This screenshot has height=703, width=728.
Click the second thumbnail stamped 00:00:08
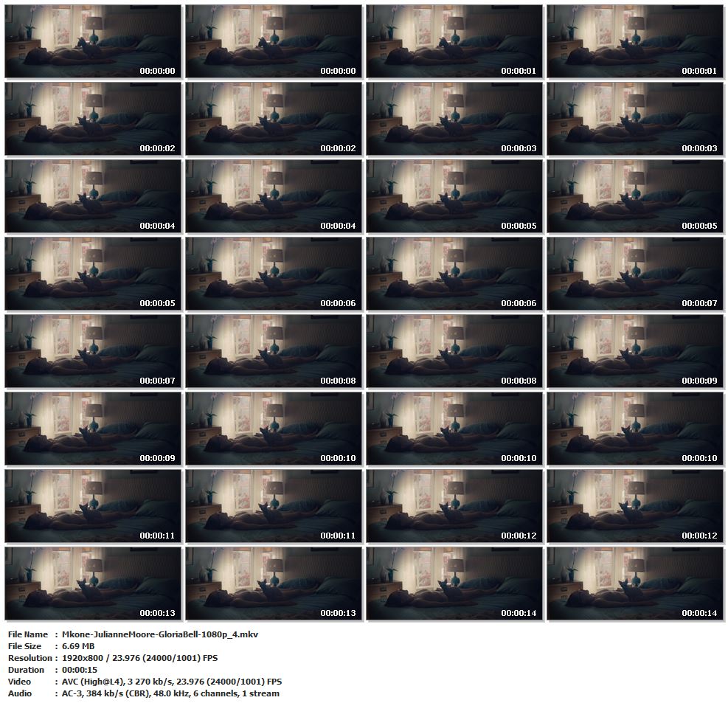[454, 351]
